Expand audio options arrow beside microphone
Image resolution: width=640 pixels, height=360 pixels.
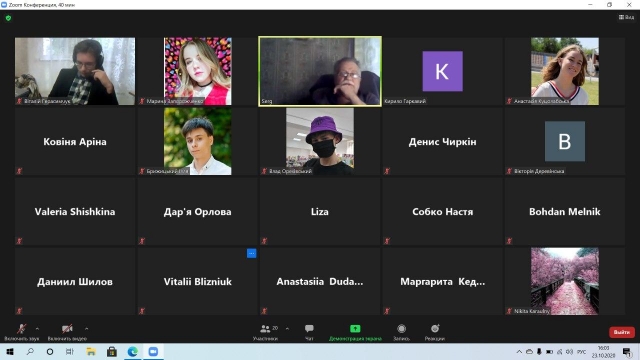coord(37,329)
